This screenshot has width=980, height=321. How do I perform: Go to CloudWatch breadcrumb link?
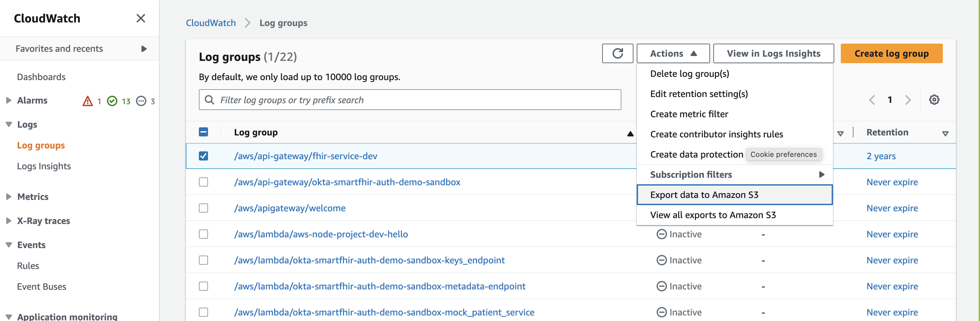click(211, 23)
